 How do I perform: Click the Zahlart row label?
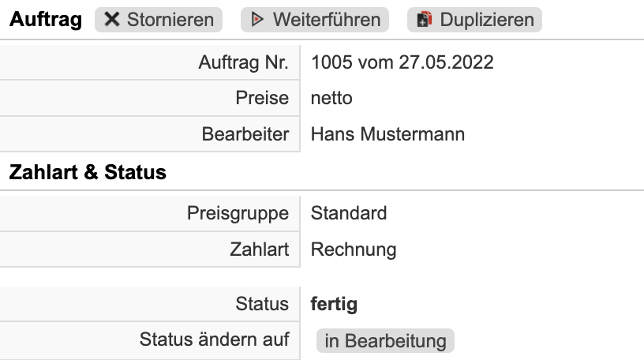pos(259,250)
